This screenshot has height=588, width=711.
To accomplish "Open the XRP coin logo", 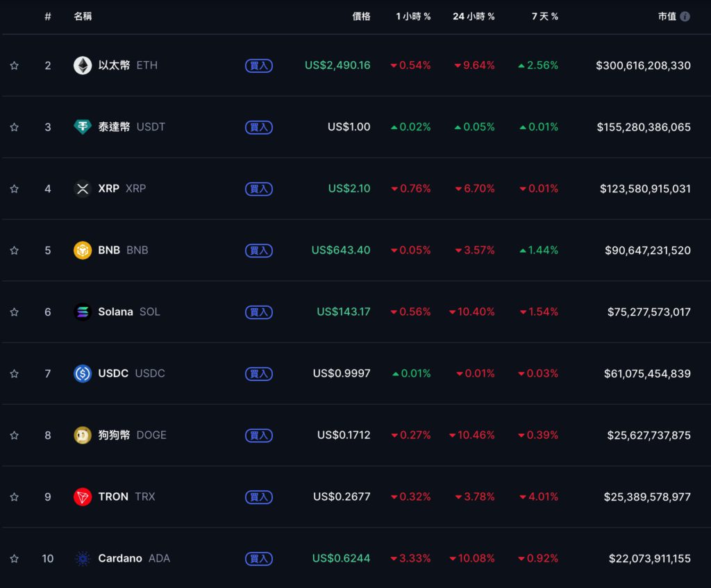I will pos(83,189).
